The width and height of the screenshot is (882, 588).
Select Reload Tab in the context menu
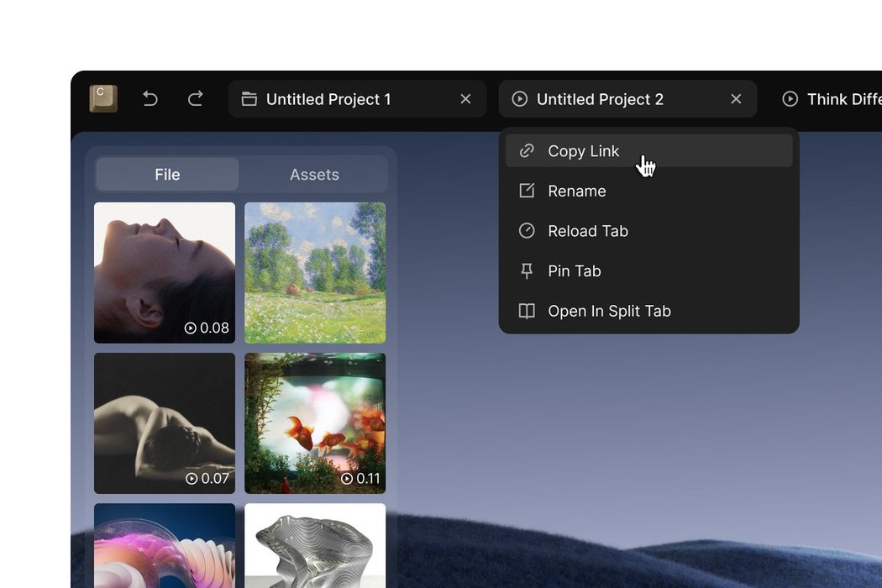pyautogui.click(x=649, y=231)
